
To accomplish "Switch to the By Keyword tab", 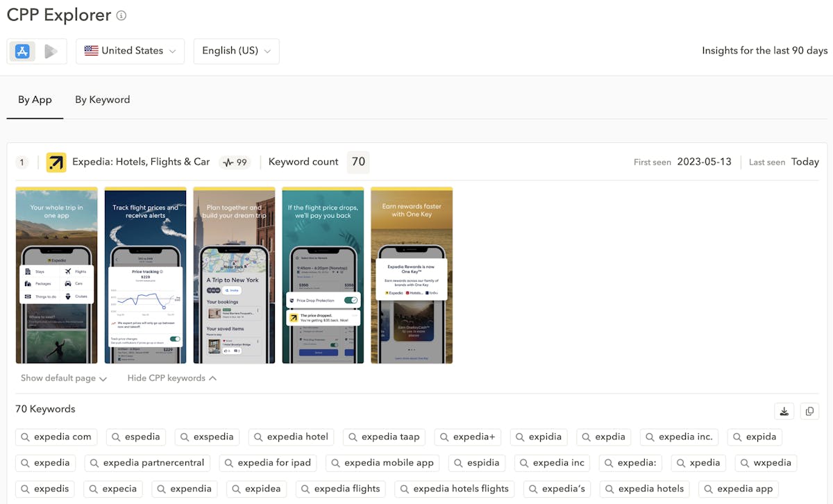I will click(102, 99).
